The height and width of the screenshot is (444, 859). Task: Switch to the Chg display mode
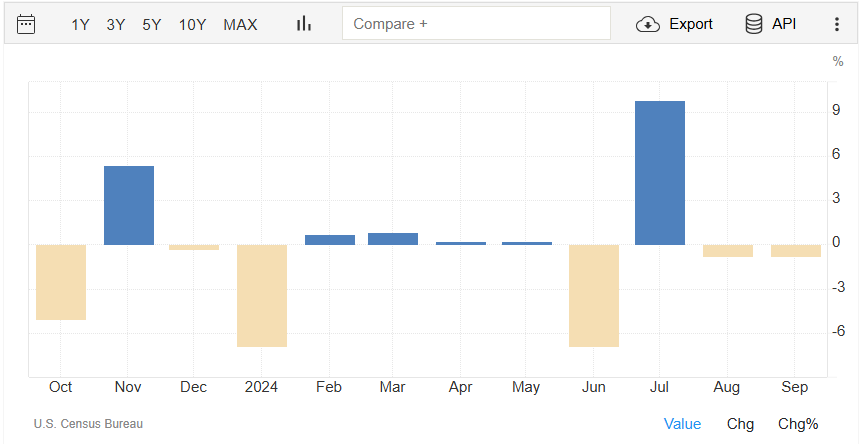pyautogui.click(x=740, y=424)
